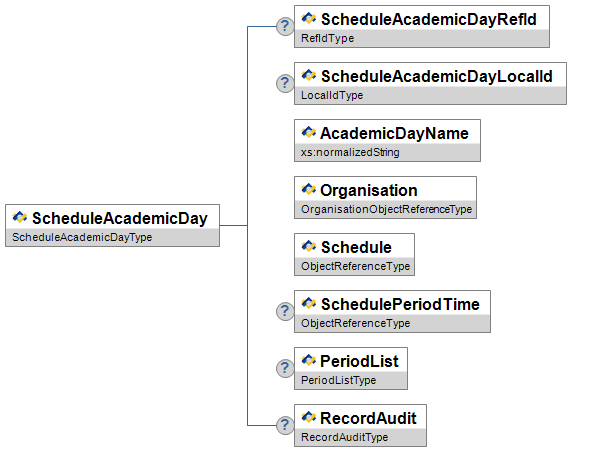Open the RecordAuditType type label
Image resolution: width=589 pixels, height=451 pixels.
pyautogui.click(x=344, y=437)
